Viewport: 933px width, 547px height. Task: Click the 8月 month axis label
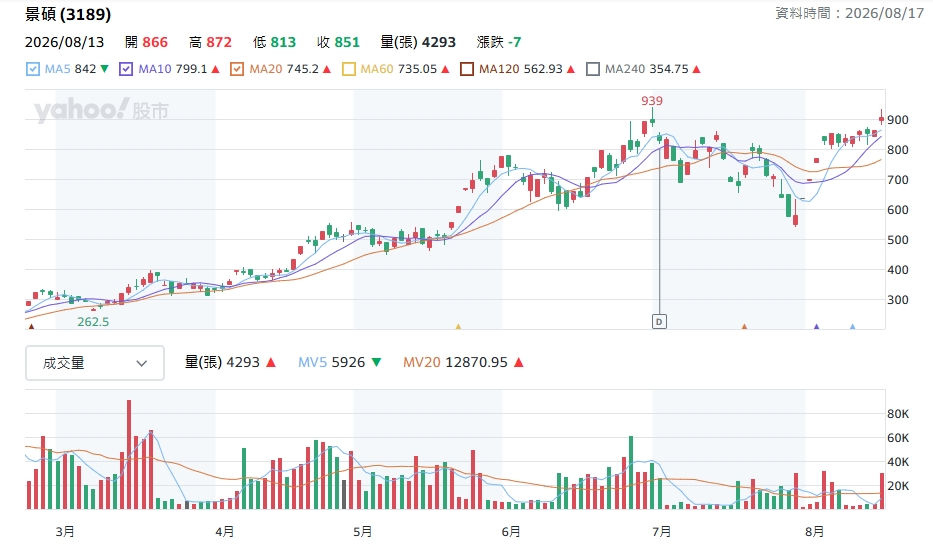pos(814,531)
